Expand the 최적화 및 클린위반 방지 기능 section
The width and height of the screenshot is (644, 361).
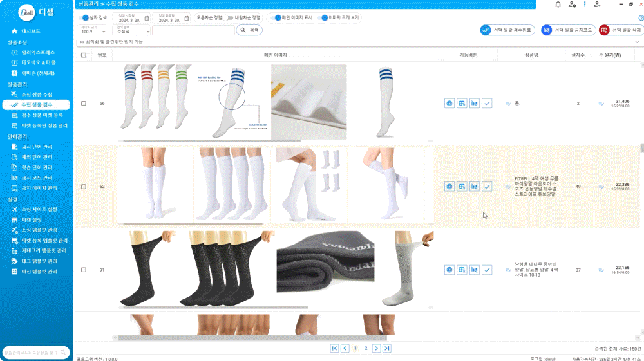click(637, 42)
